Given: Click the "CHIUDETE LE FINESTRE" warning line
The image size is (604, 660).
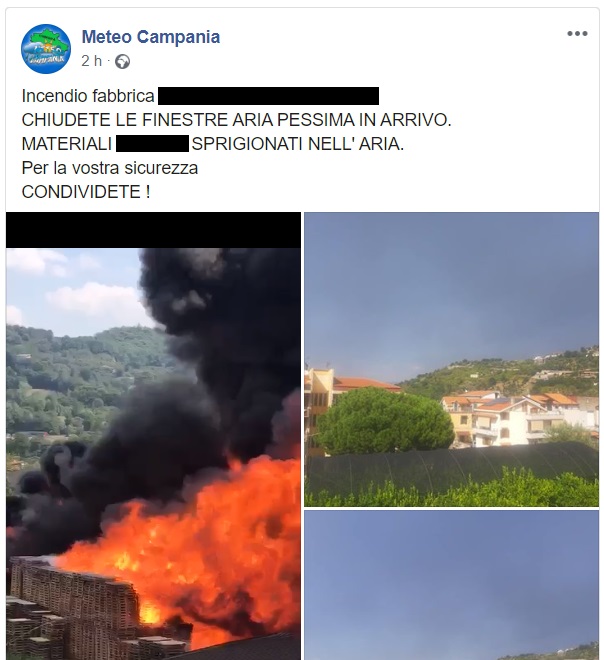Looking at the screenshot, I should 236,120.
